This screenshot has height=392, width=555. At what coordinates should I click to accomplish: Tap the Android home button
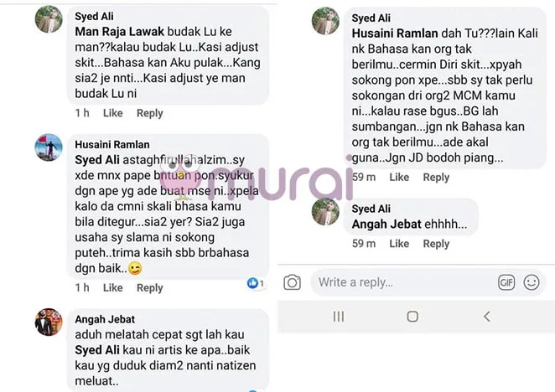click(x=412, y=317)
